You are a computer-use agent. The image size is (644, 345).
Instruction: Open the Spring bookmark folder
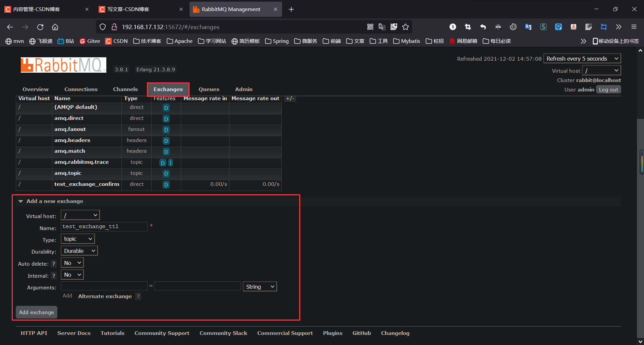pos(277,41)
